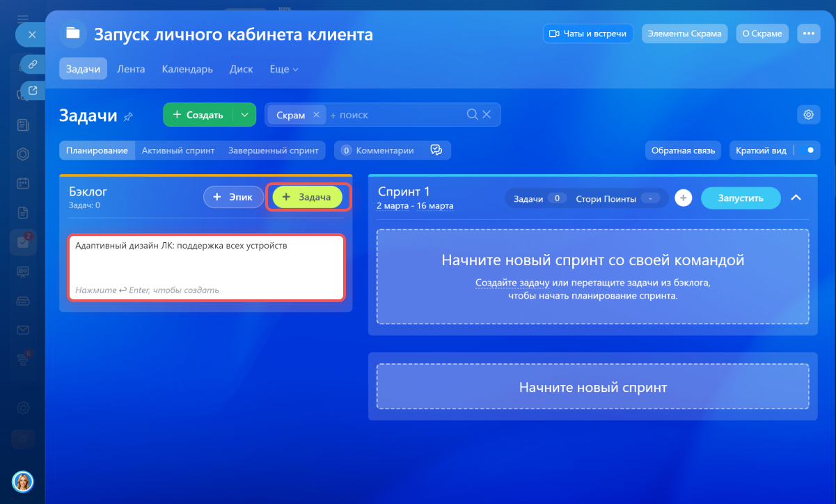The image size is (836, 504).
Task: Click the Запустить sprint button
Action: (741, 198)
